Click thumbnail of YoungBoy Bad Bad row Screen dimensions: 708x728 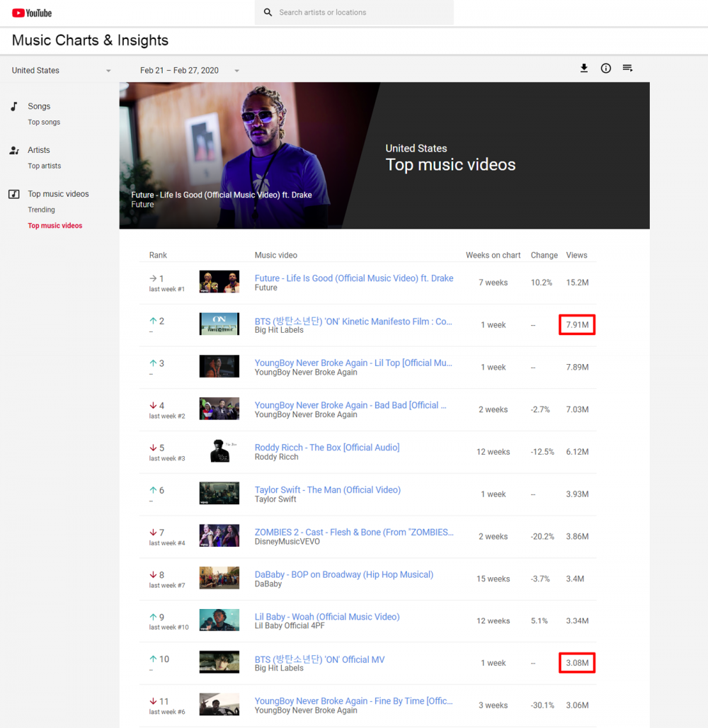[x=219, y=409]
